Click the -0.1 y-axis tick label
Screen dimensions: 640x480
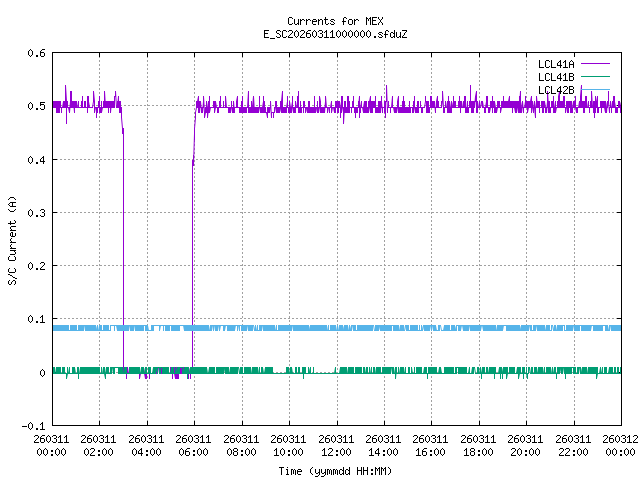click(34, 426)
